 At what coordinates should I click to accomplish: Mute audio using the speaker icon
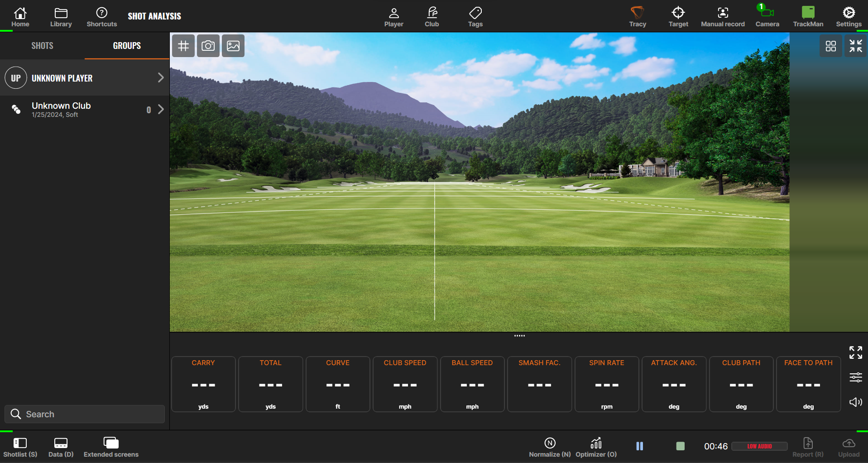point(855,402)
